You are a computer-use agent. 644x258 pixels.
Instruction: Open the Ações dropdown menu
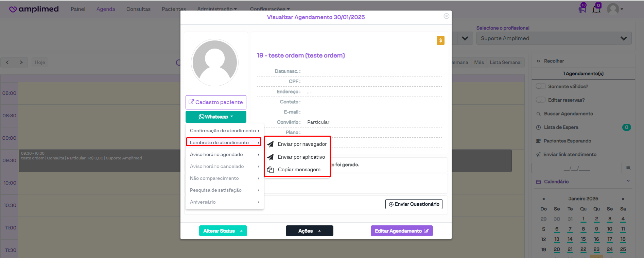point(309,231)
